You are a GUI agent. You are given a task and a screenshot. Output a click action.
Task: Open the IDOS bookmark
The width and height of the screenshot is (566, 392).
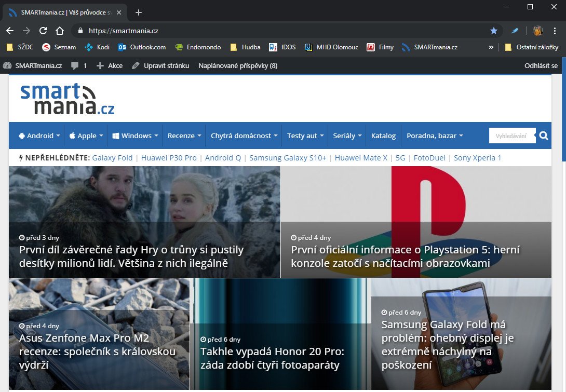click(x=282, y=47)
